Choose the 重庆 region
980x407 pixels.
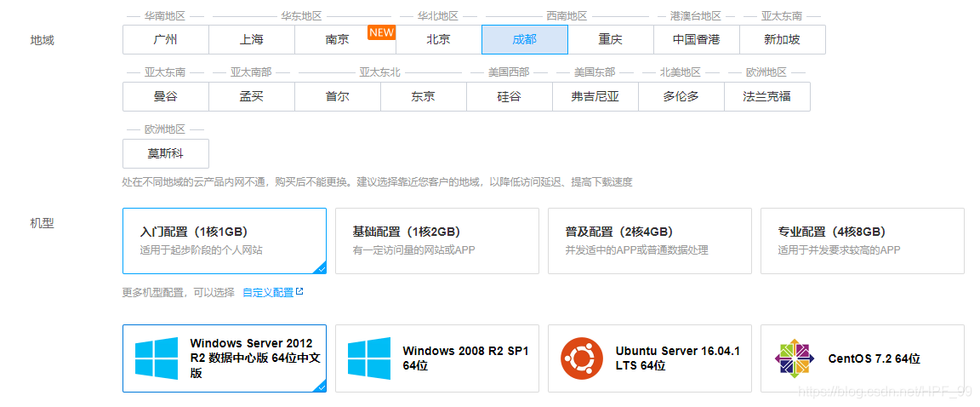coord(611,39)
